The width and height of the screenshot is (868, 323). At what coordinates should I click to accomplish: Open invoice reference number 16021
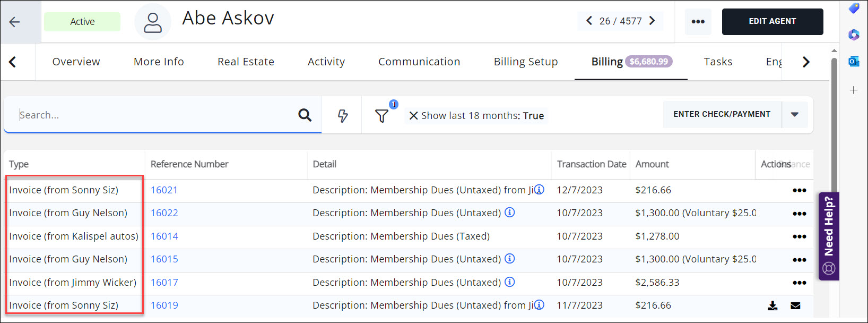[164, 190]
